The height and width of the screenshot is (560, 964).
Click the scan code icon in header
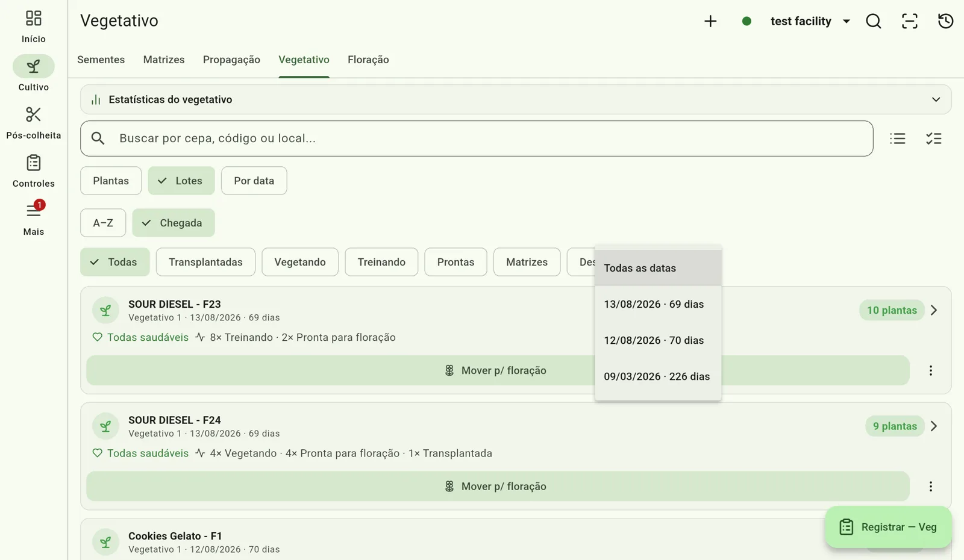[x=909, y=21]
